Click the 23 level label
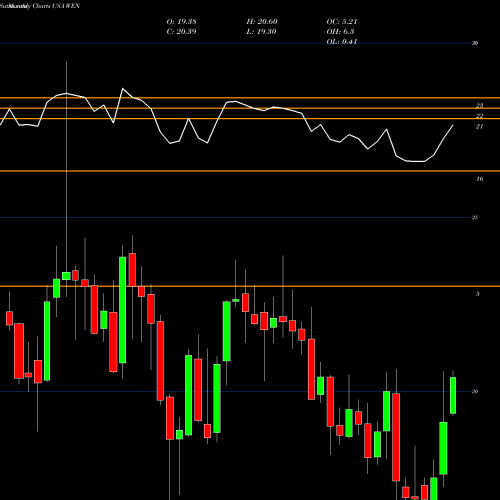 479,106
